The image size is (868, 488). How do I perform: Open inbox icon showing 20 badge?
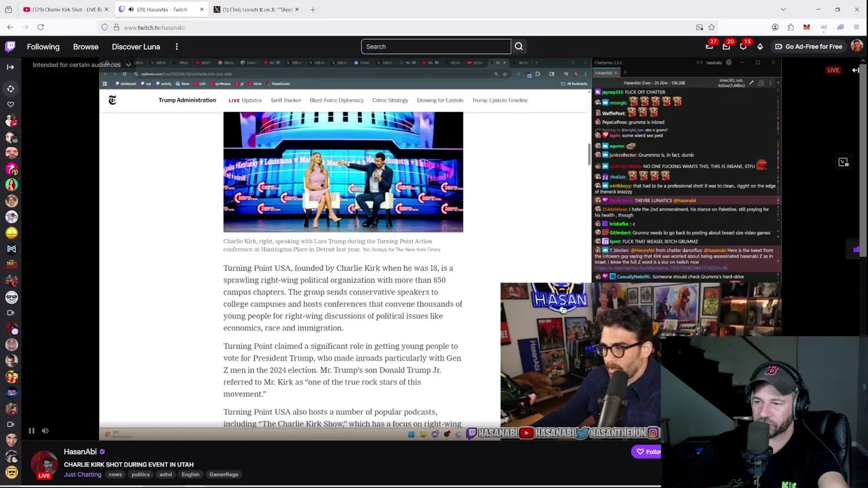pos(726,46)
